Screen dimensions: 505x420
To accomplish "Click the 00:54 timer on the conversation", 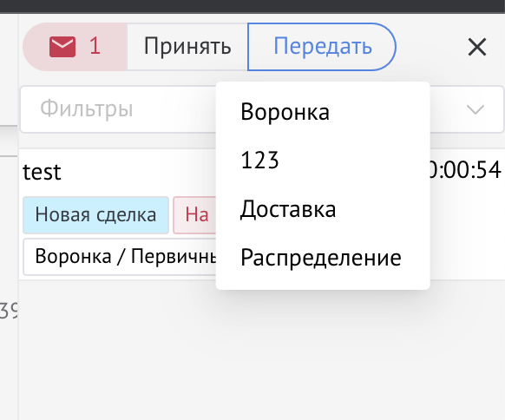I will click(465, 170).
